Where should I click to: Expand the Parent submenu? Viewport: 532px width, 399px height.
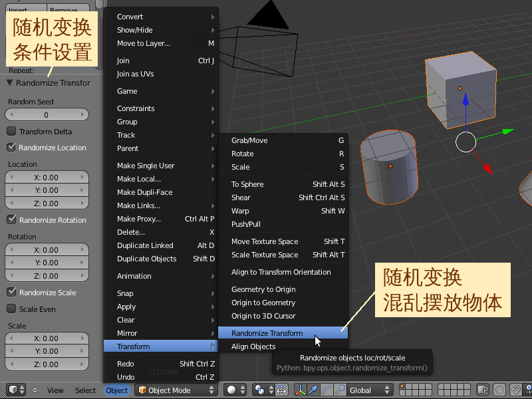[161, 148]
